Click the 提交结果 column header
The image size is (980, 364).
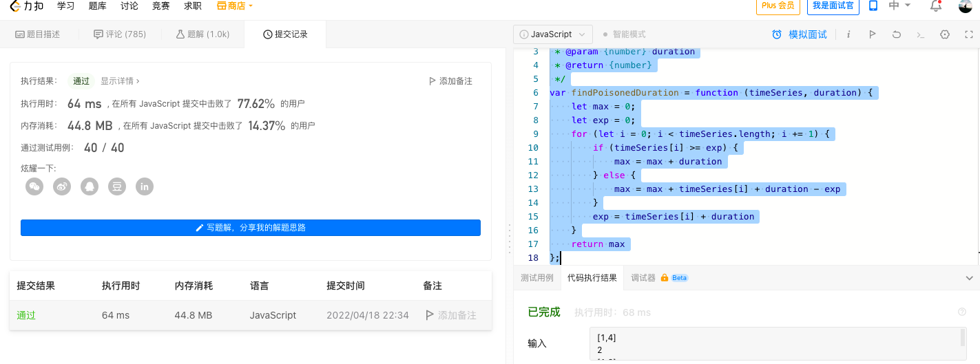pyautogui.click(x=36, y=286)
